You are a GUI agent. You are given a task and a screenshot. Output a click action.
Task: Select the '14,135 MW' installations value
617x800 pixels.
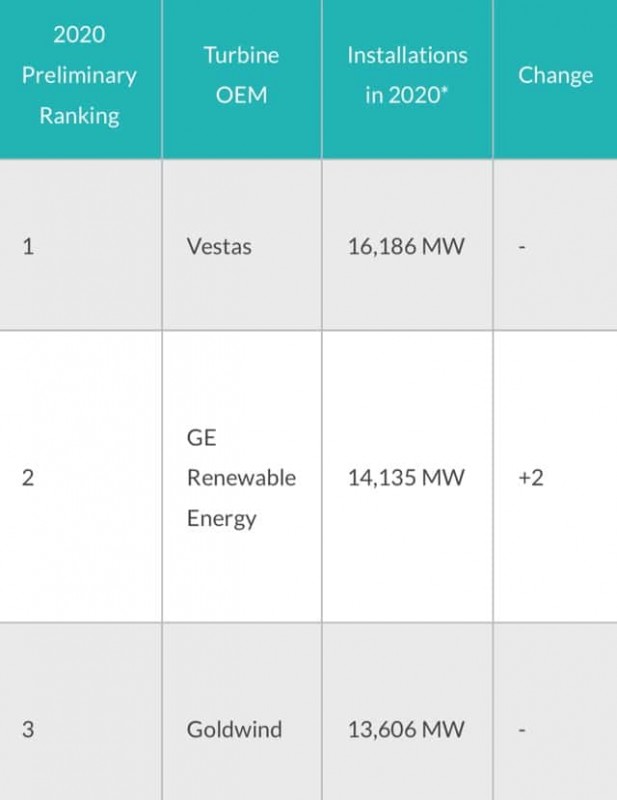tap(406, 478)
